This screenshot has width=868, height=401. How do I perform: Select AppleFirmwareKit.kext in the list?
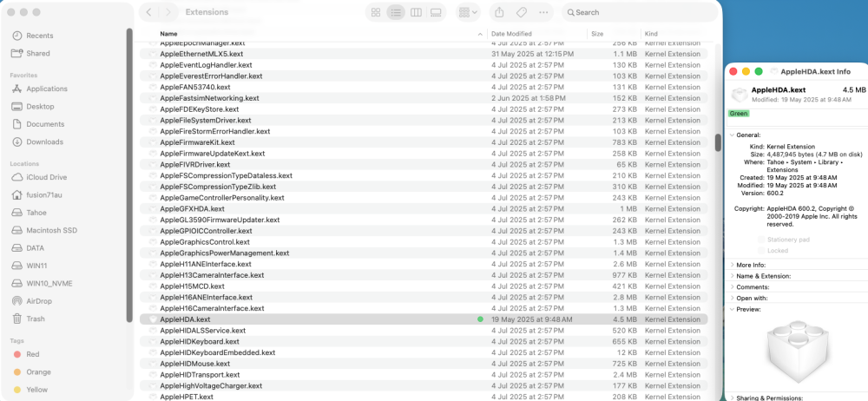424,142
